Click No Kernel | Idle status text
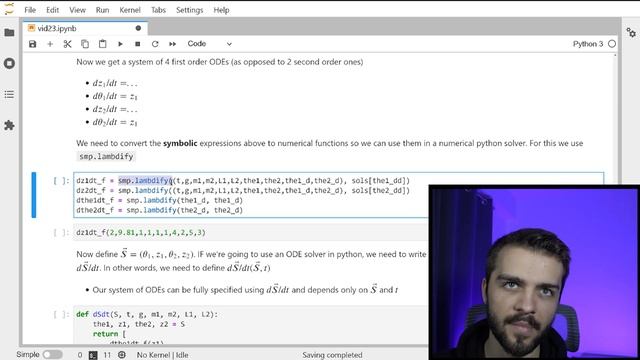Image resolution: width=640 pixels, height=360 pixels. tap(162, 355)
